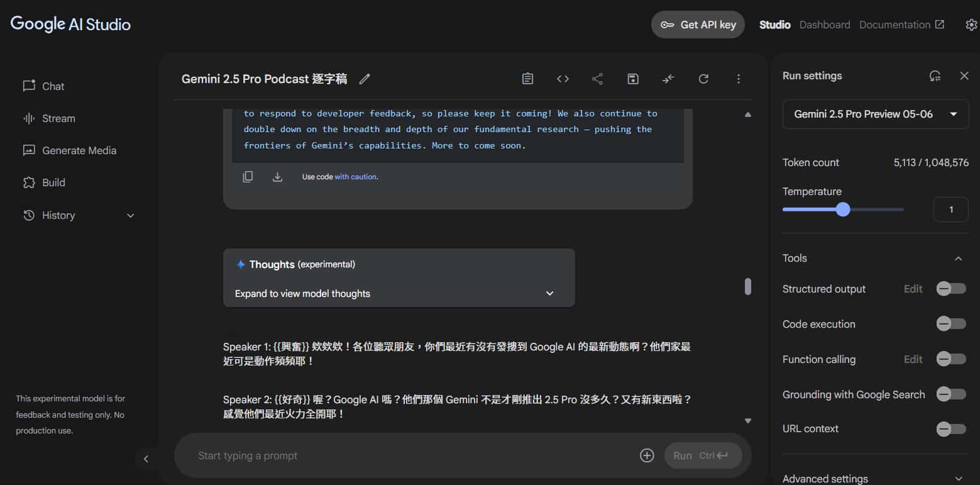
Task: Enable Grounding with Google Search
Action: [x=951, y=394]
